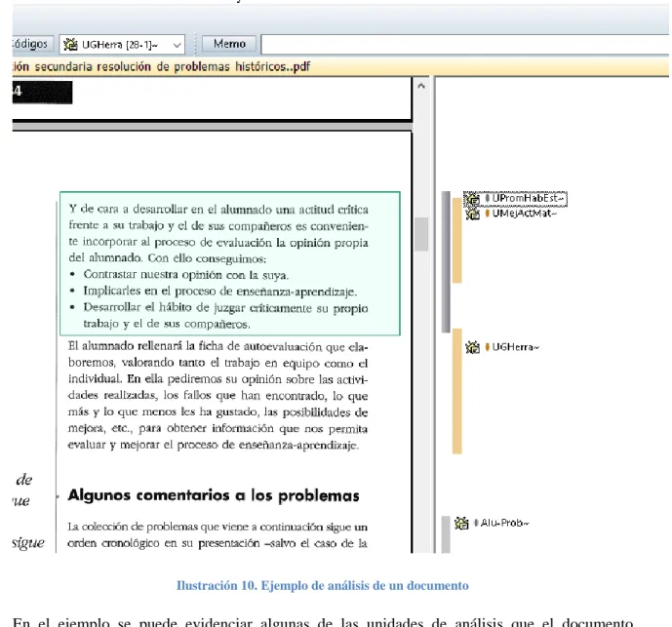Click the code icon beside UMejActMat~
The image size is (672, 627).
click(x=472, y=214)
